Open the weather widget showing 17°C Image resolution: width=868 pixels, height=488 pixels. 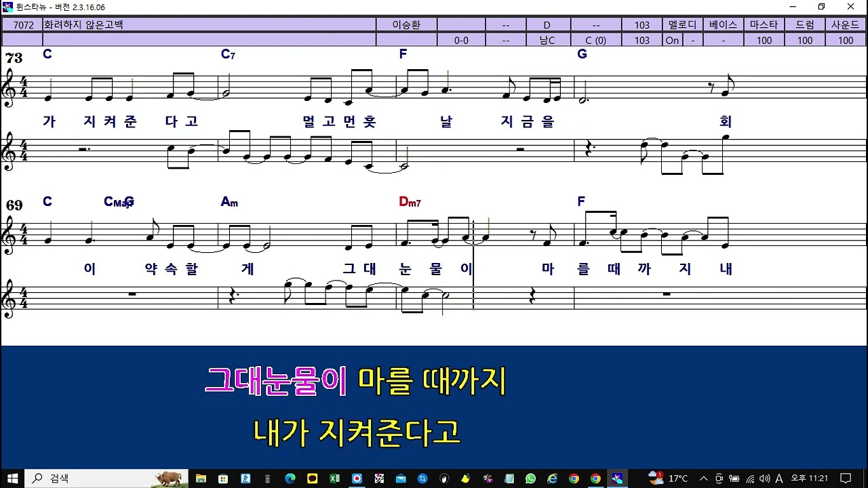pyautogui.click(x=669, y=478)
